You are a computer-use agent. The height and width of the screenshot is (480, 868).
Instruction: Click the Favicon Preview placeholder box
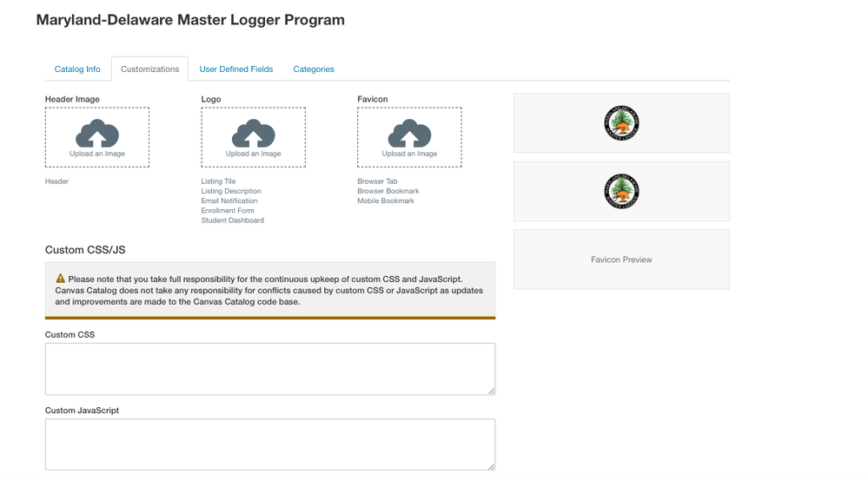[621, 260]
